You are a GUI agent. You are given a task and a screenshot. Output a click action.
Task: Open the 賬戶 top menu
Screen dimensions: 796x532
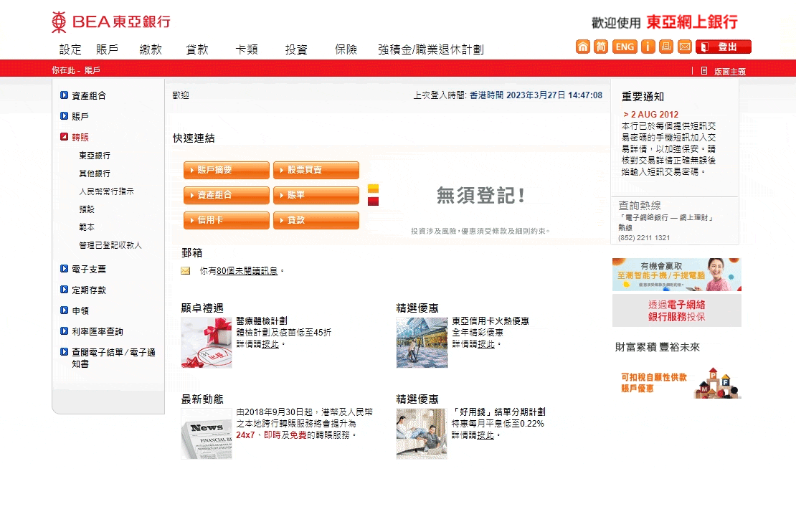(x=107, y=49)
